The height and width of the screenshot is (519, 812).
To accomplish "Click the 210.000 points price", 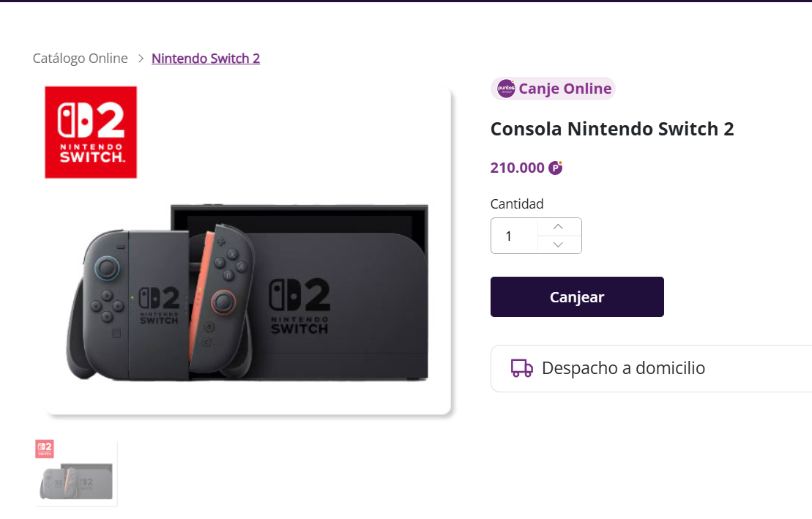I will [x=517, y=168].
